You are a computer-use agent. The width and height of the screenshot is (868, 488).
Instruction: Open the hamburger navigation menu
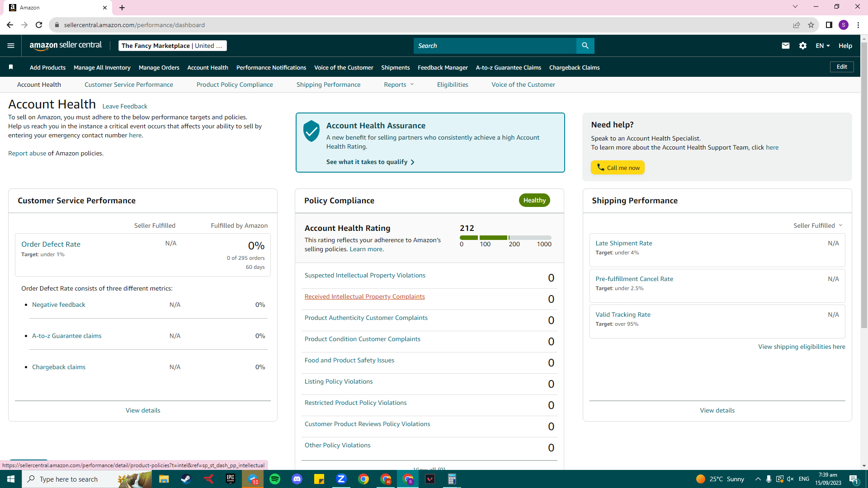click(11, 46)
